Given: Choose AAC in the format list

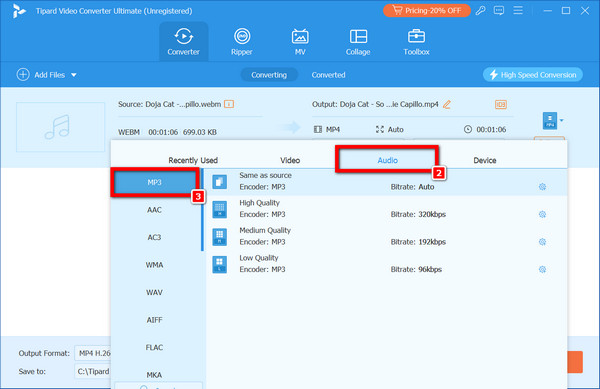Looking at the screenshot, I should (155, 210).
